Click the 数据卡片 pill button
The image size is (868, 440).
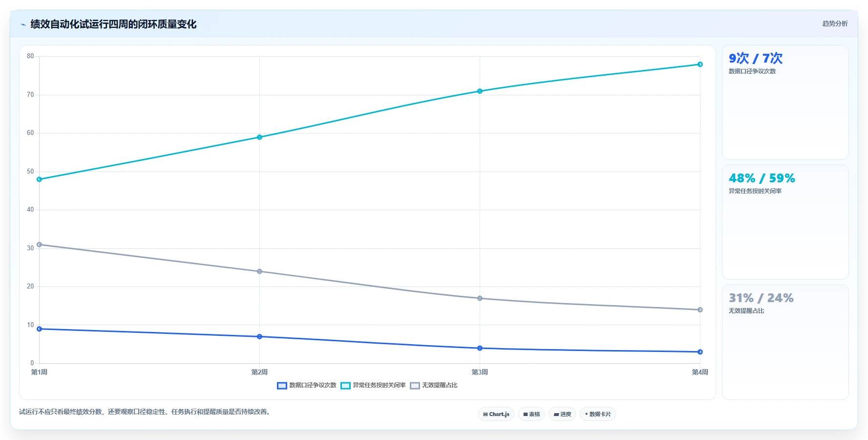click(x=598, y=414)
